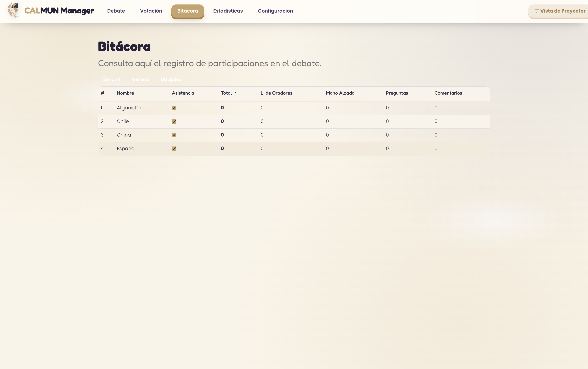Select the Afganistán name cell
This screenshot has height=369, width=588.
pyautogui.click(x=130, y=108)
